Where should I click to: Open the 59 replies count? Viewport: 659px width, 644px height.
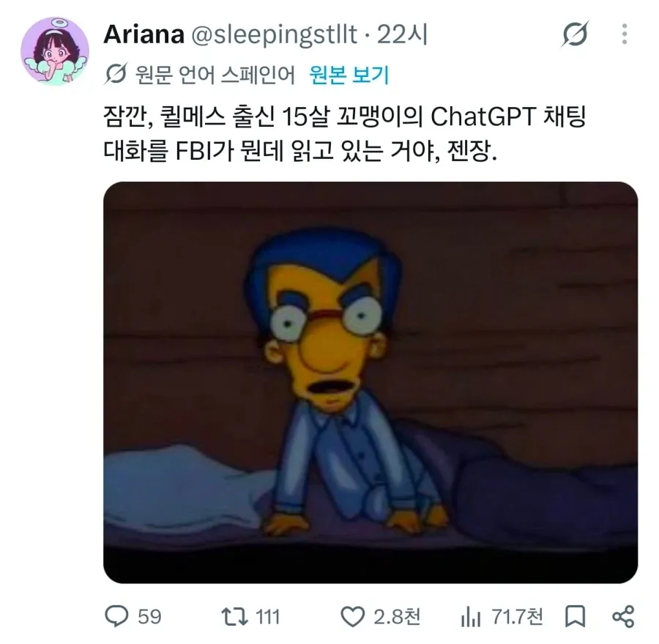149,617
